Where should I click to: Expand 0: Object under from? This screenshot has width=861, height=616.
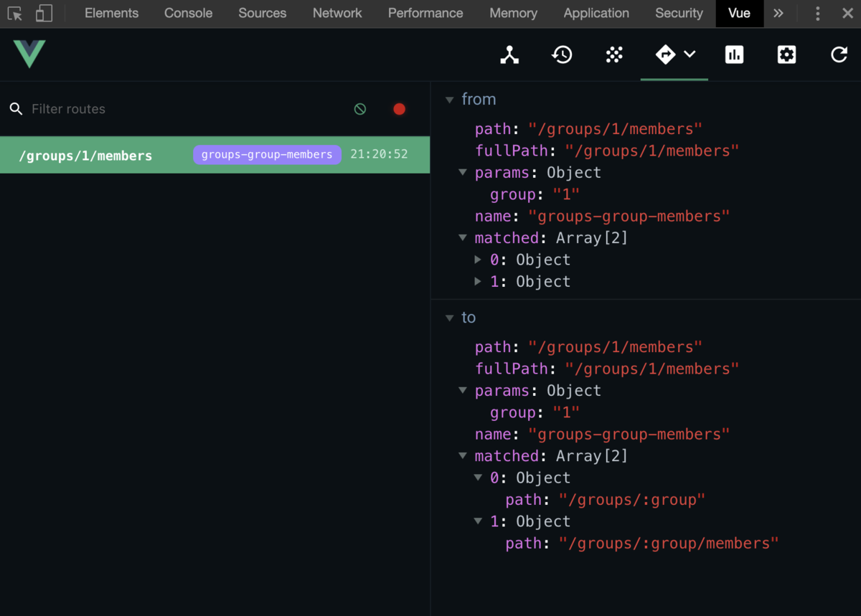[479, 260]
